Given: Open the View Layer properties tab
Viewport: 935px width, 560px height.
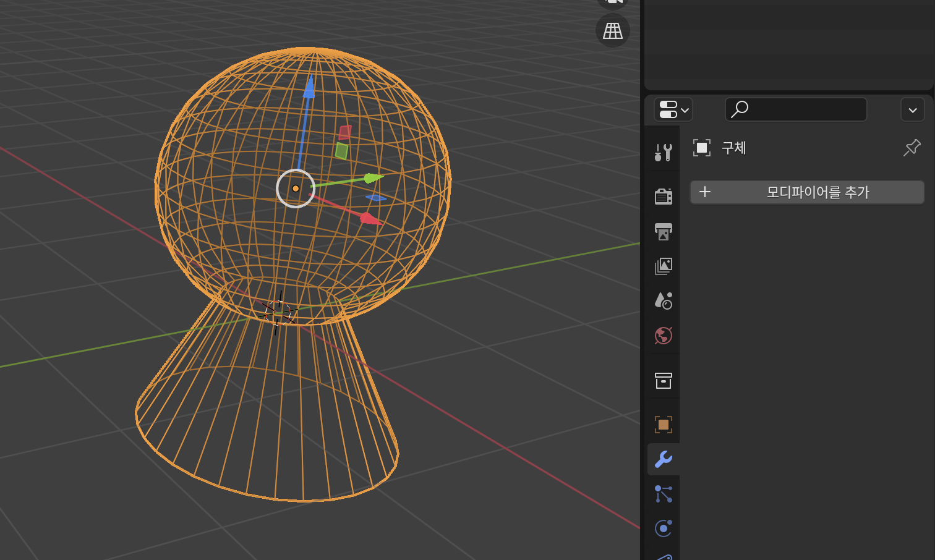Looking at the screenshot, I should click(664, 266).
